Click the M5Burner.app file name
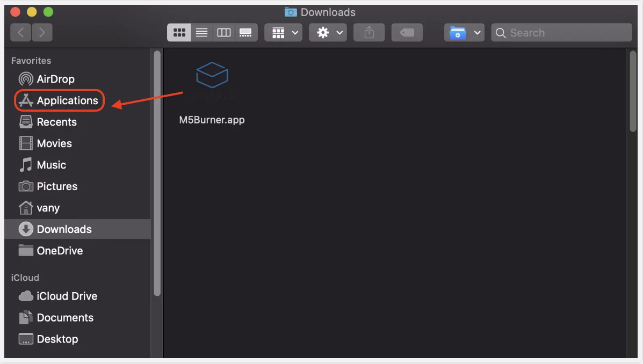The image size is (643, 364). [x=212, y=120]
